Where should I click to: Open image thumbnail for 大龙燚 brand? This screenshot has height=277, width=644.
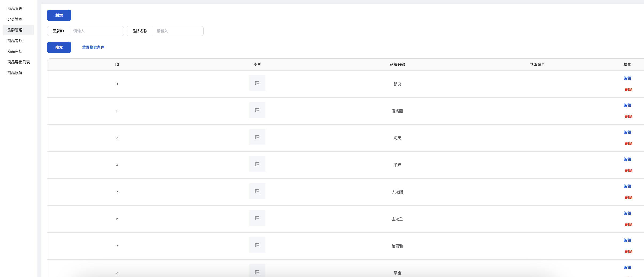(x=257, y=191)
